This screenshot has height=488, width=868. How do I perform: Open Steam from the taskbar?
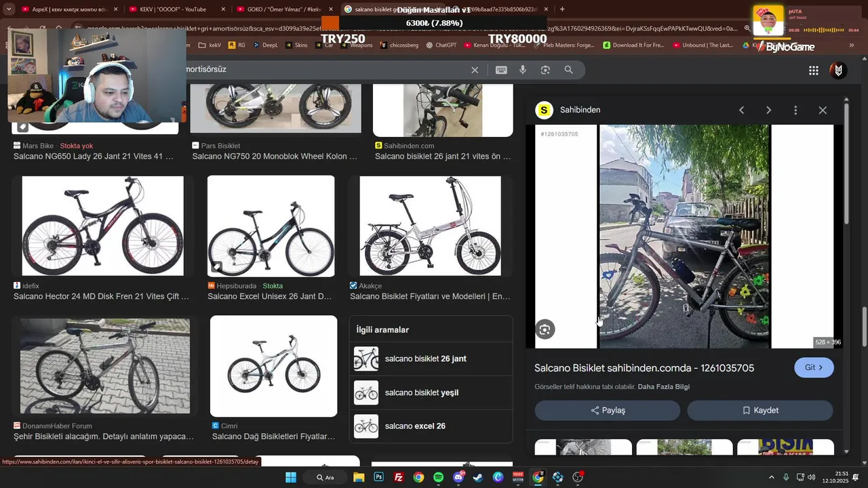click(478, 477)
